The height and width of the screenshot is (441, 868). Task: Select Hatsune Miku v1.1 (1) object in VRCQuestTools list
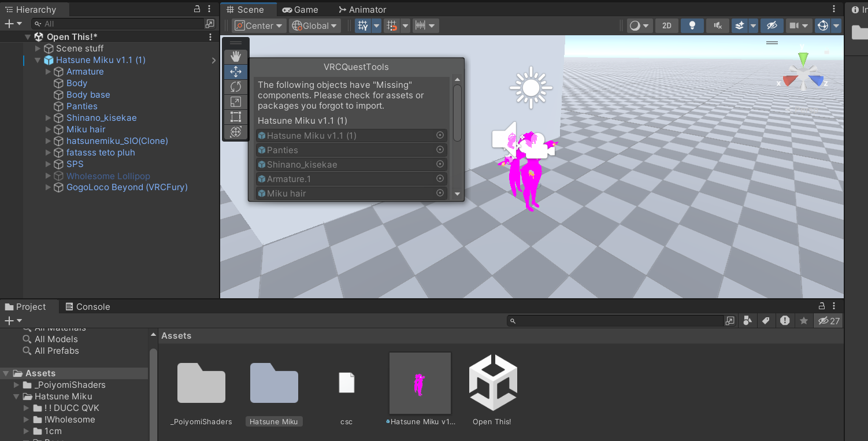(351, 135)
